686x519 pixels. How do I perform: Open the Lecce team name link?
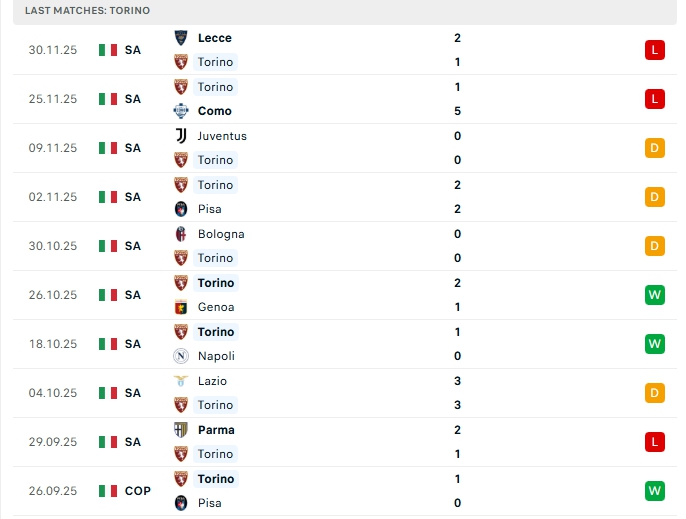click(215, 38)
